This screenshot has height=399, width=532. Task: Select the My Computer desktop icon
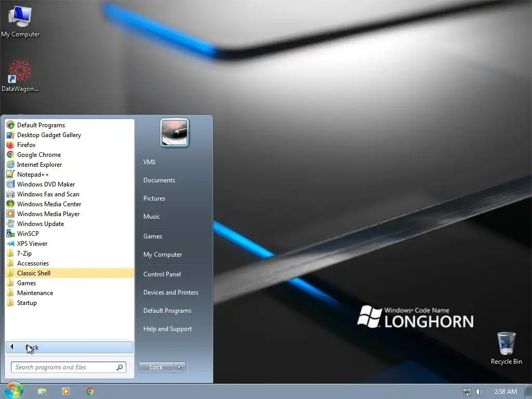20,22
